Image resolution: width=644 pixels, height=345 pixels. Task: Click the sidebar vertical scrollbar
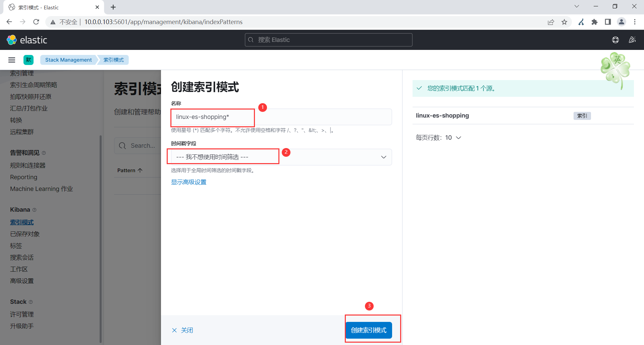click(x=101, y=239)
